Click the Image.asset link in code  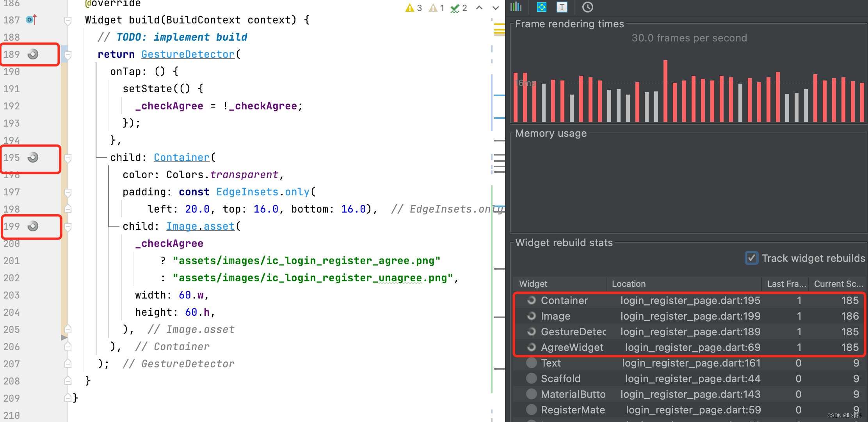pyautogui.click(x=200, y=226)
